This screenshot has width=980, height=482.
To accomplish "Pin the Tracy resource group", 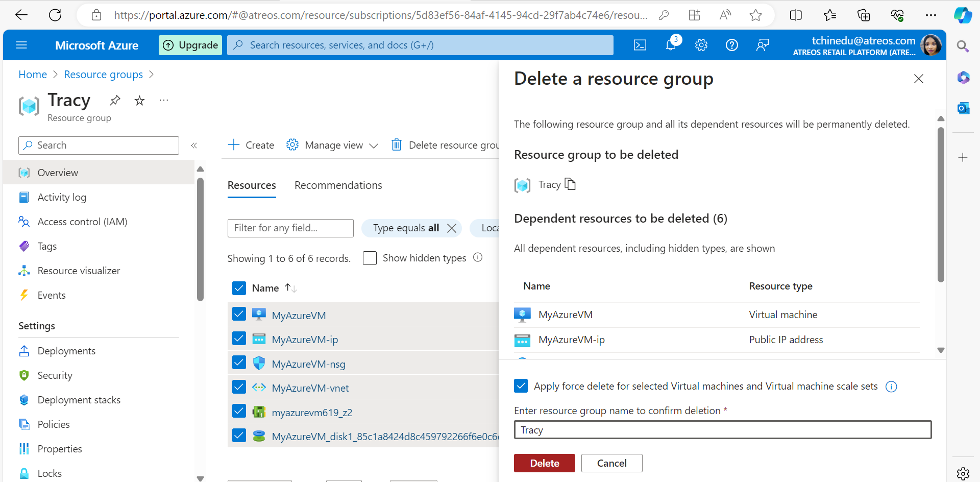I will (x=115, y=101).
